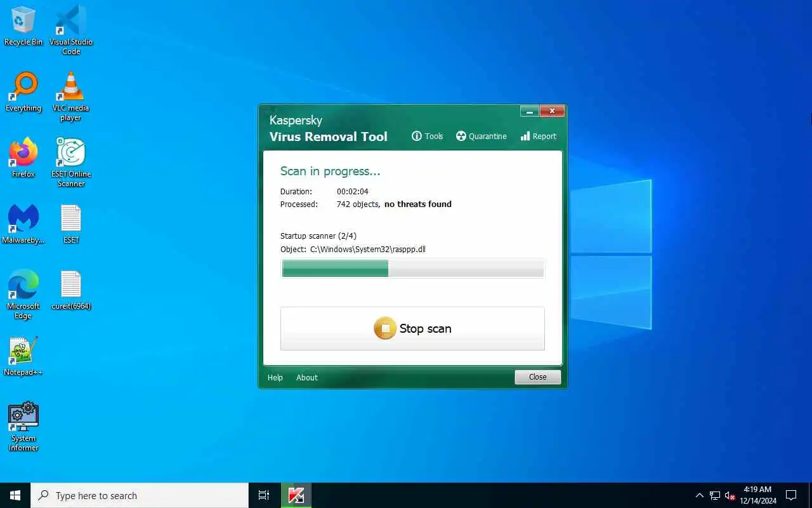
Task: Open VLC media player shortcut
Action: (71, 96)
